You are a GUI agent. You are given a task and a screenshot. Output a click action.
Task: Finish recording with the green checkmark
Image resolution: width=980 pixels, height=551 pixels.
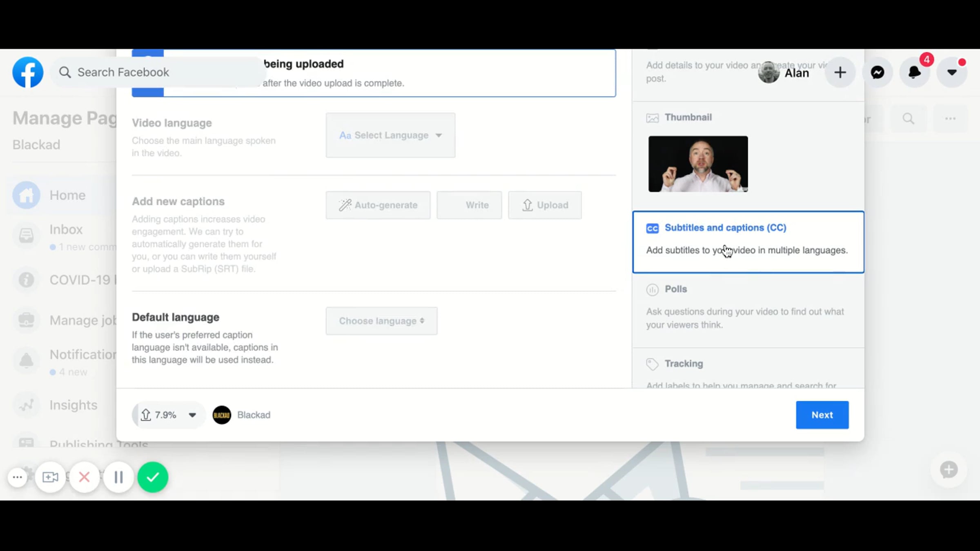(x=153, y=477)
